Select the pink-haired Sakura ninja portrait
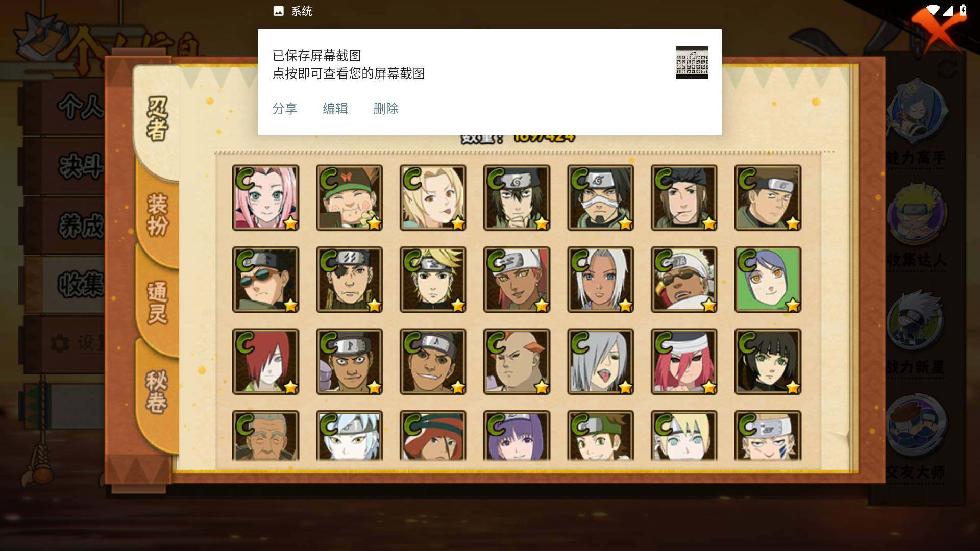This screenshot has width=980, height=551. point(265,197)
